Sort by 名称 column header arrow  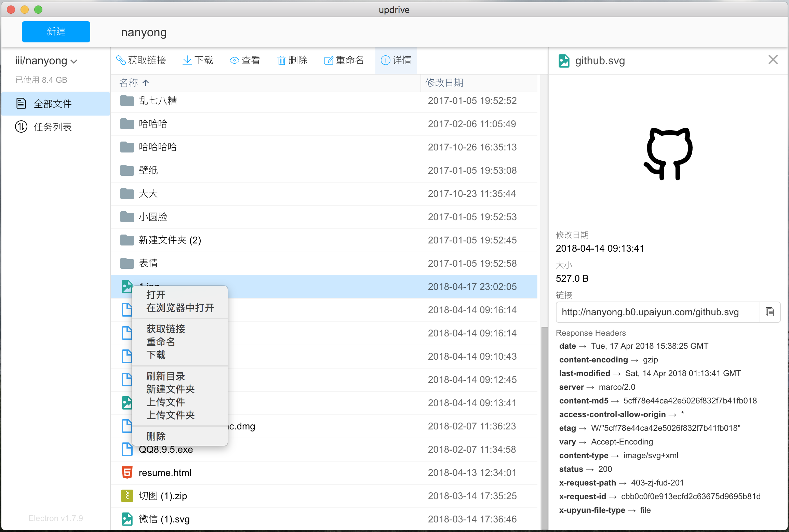(146, 83)
